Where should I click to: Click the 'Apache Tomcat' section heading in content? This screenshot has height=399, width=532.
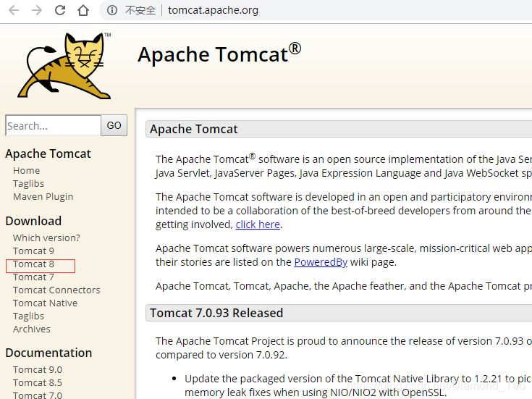click(x=194, y=129)
